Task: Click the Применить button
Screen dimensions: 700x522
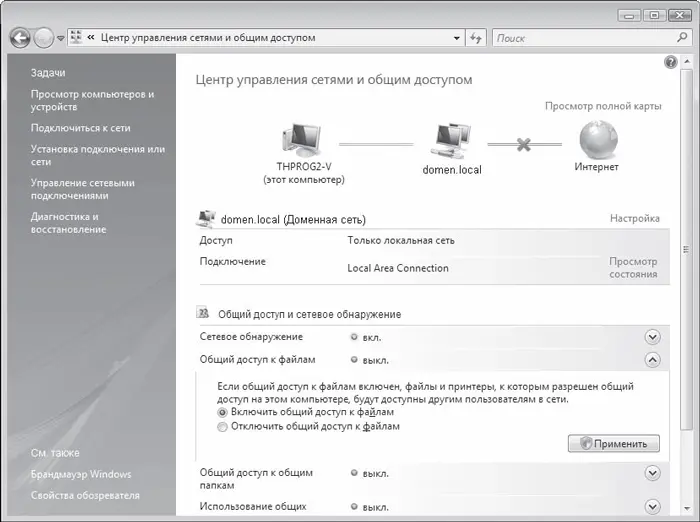Action: point(613,443)
